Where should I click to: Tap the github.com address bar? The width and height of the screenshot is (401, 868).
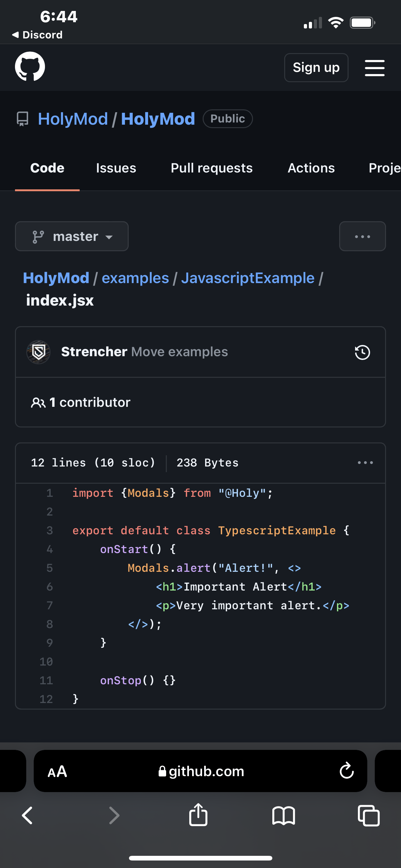201,771
